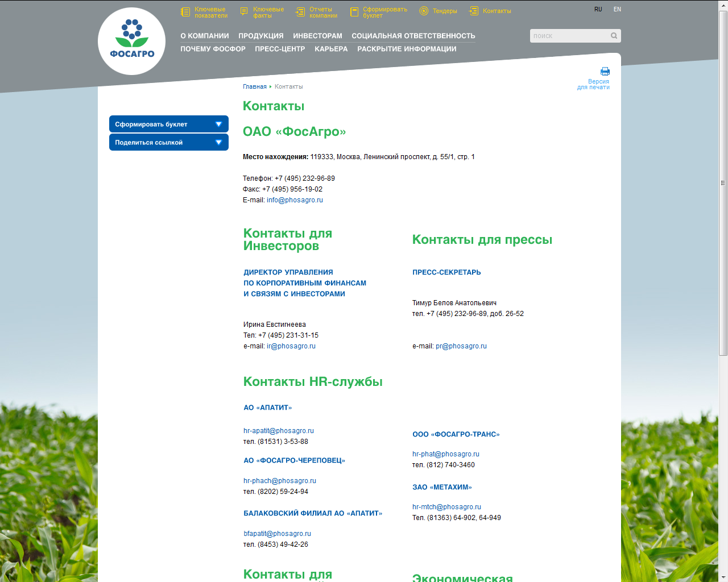Click the printer icon for print version
This screenshot has height=582, width=728.
pos(605,72)
